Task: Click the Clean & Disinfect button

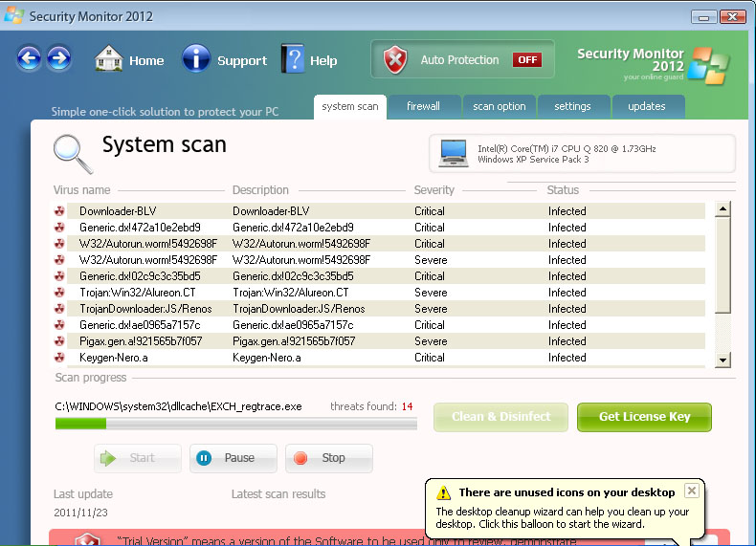Action: [500, 417]
